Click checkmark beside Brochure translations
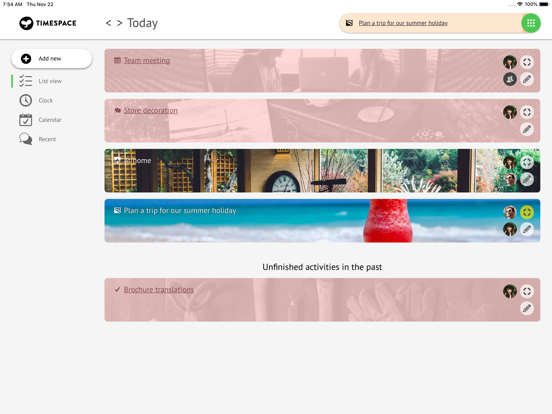Image resolution: width=552 pixels, height=414 pixels. coord(117,289)
